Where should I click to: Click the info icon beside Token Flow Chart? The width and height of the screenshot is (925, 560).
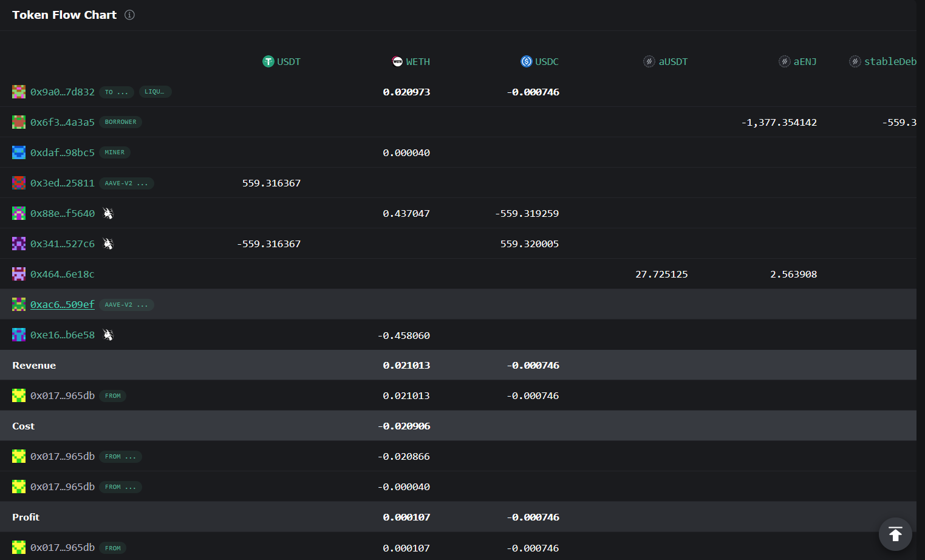point(129,15)
